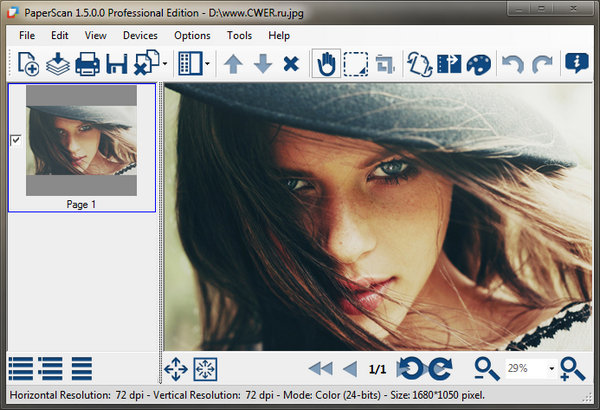This screenshot has width=600, height=410.
Task: Open the Devices menu
Action: [x=140, y=36]
